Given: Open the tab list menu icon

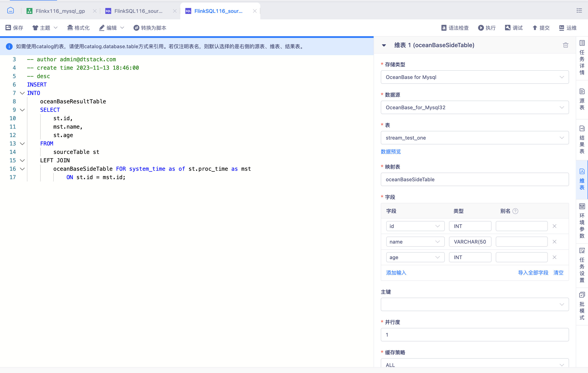Looking at the screenshot, I should [579, 11].
